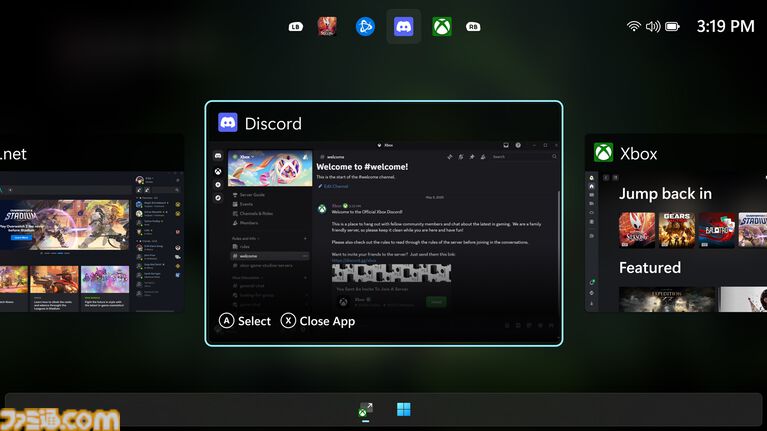
Task: Open pinned messages icon in Discord header
Action: [x=472, y=157]
